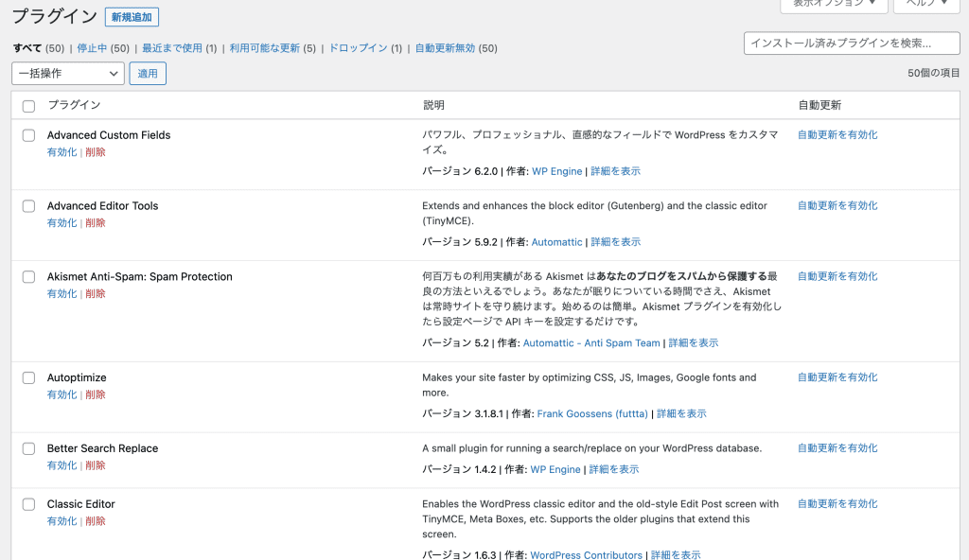Filter plugins by 停止中

pyautogui.click(x=92, y=48)
